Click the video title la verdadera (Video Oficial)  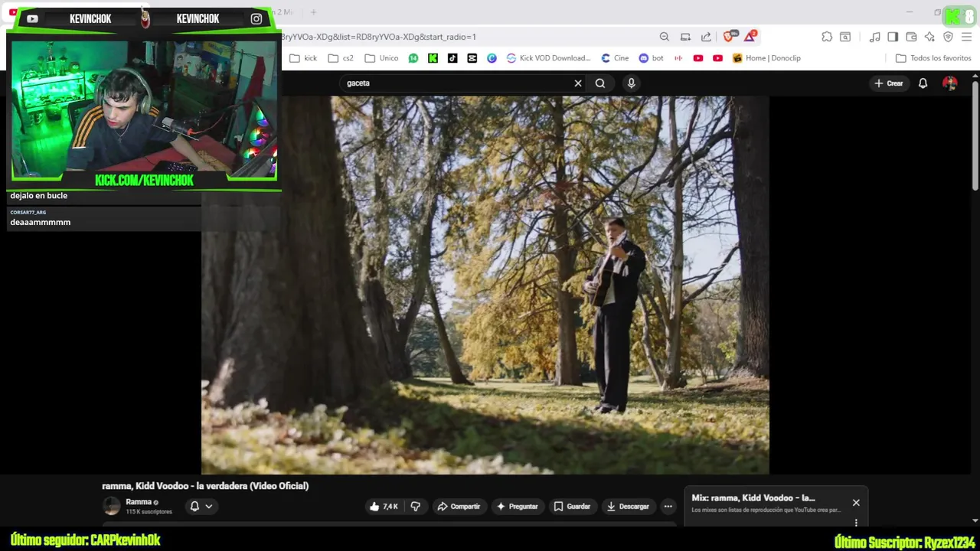click(x=205, y=486)
